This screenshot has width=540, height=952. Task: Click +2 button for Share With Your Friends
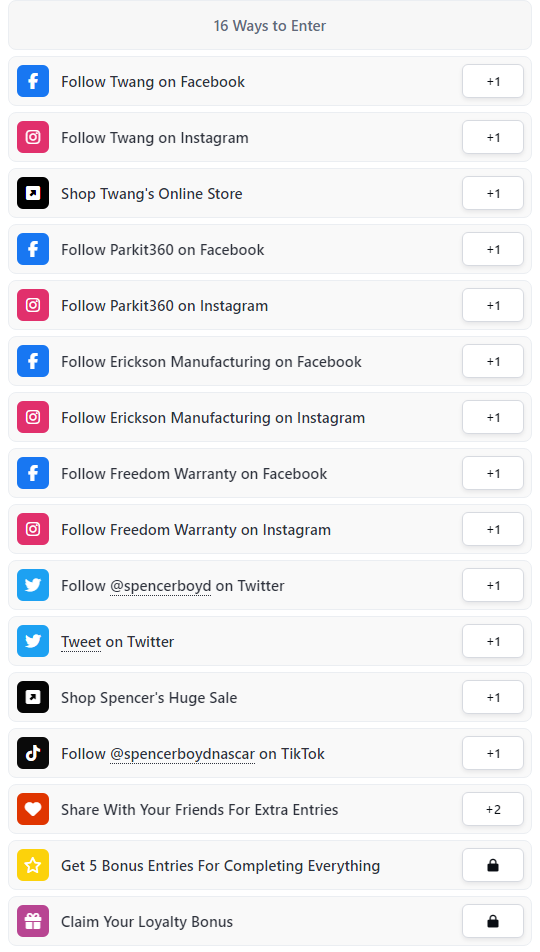click(493, 809)
